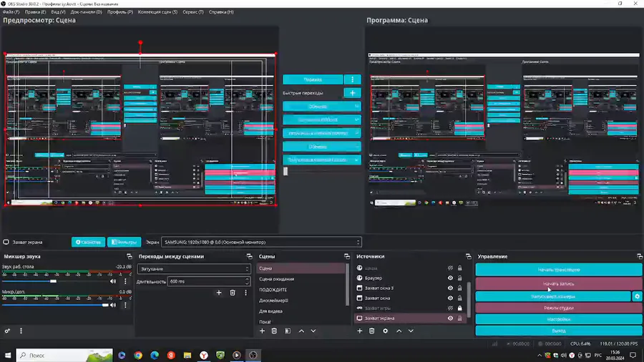Adjust the 600 ms duration spinner arrows
This screenshot has height=362, width=644.
(x=247, y=282)
